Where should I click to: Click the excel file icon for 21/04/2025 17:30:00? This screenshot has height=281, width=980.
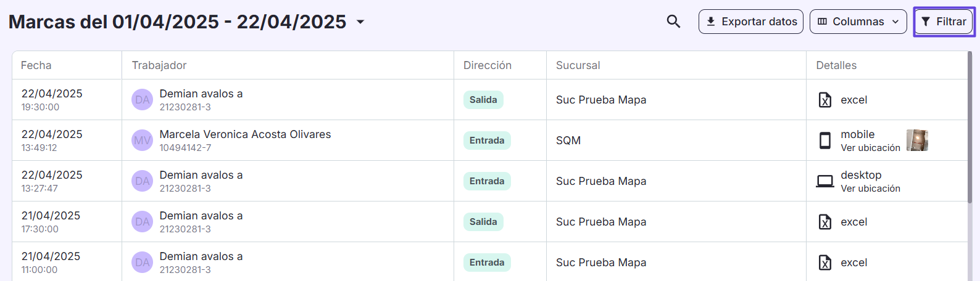click(825, 222)
